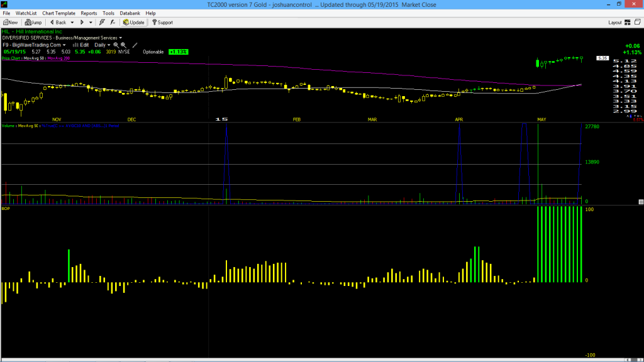Click the MovAvg 50 indicator label
This screenshot has width=644, height=362.
34,58
